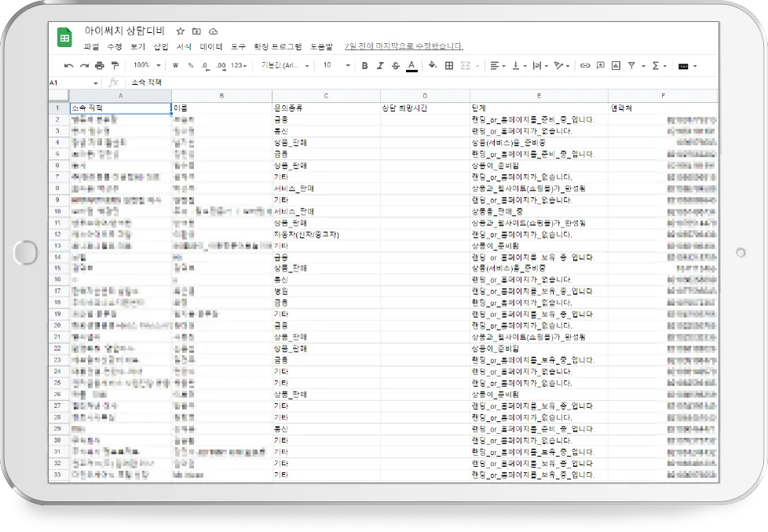The height and width of the screenshot is (532, 768).
Task: Increase decimal places
Action: [221, 66]
